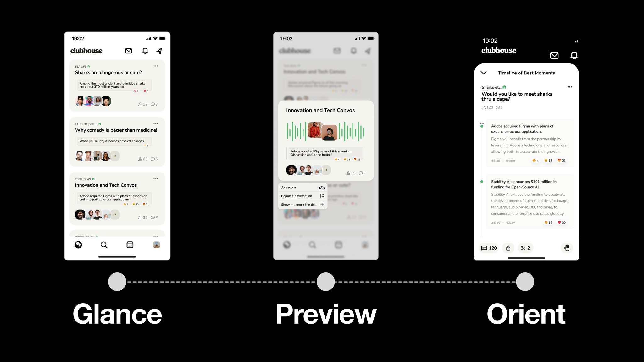Click the activity/send icon top right

[x=159, y=51]
